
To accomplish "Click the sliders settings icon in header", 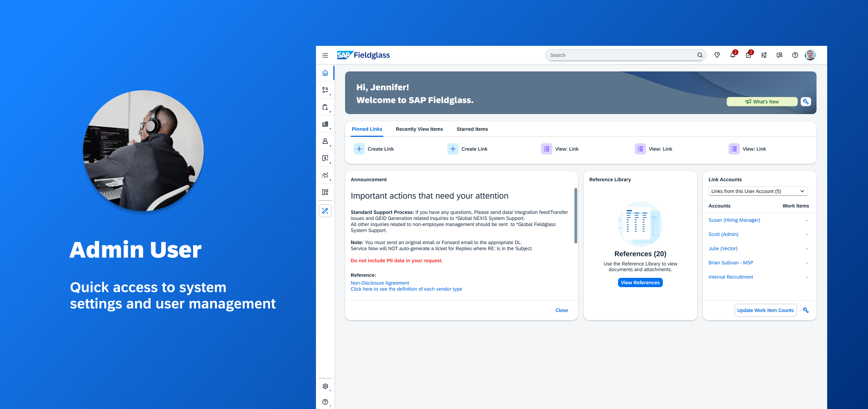I will (x=764, y=55).
